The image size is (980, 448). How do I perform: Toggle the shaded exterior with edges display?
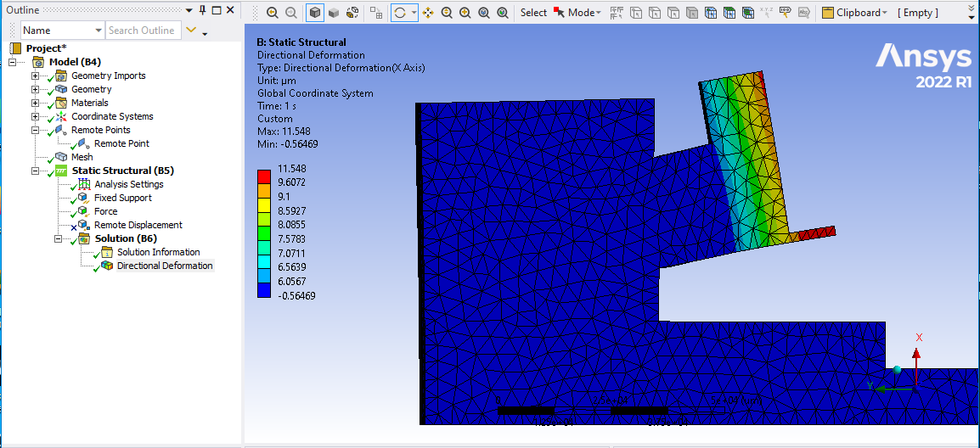pos(315,13)
